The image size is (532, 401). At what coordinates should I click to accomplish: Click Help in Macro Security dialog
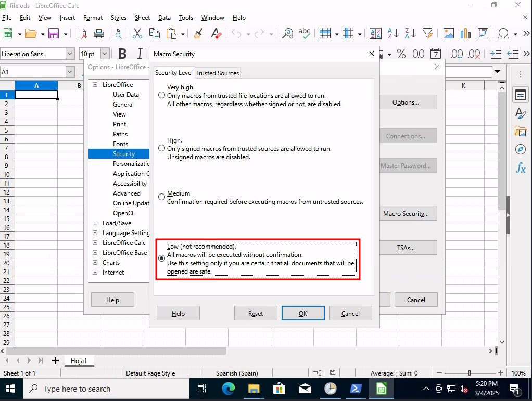tap(178, 313)
